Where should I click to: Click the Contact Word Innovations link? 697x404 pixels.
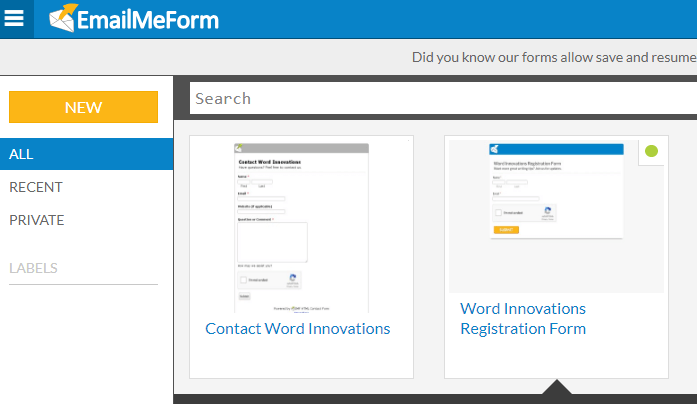point(298,329)
